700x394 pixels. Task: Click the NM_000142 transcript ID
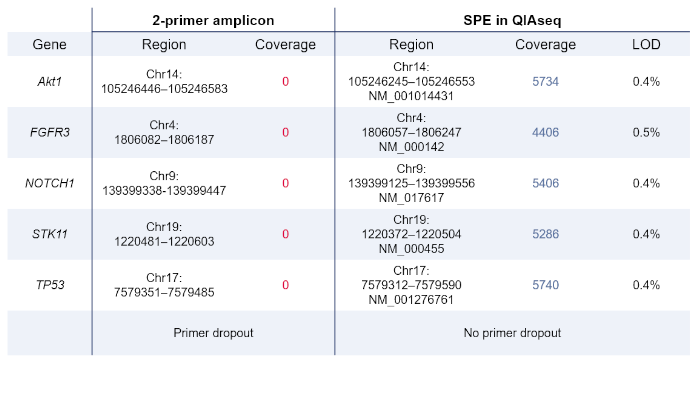click(x=411, y=147)
